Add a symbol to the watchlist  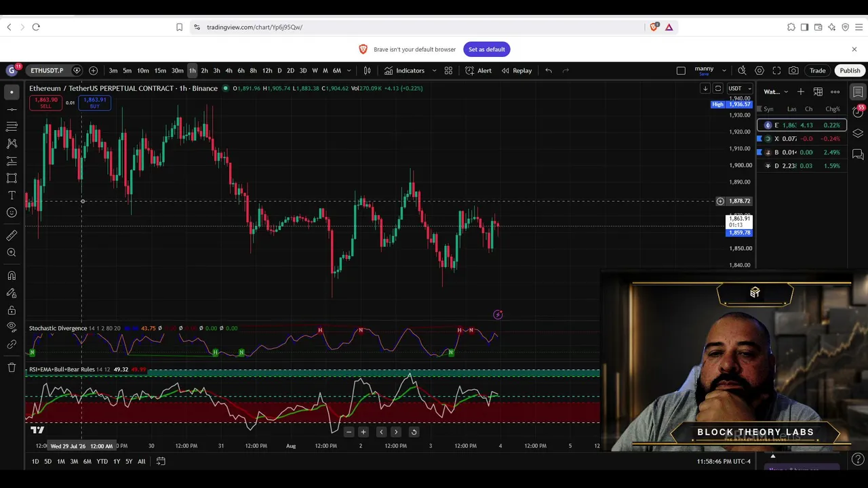[801, 91]
